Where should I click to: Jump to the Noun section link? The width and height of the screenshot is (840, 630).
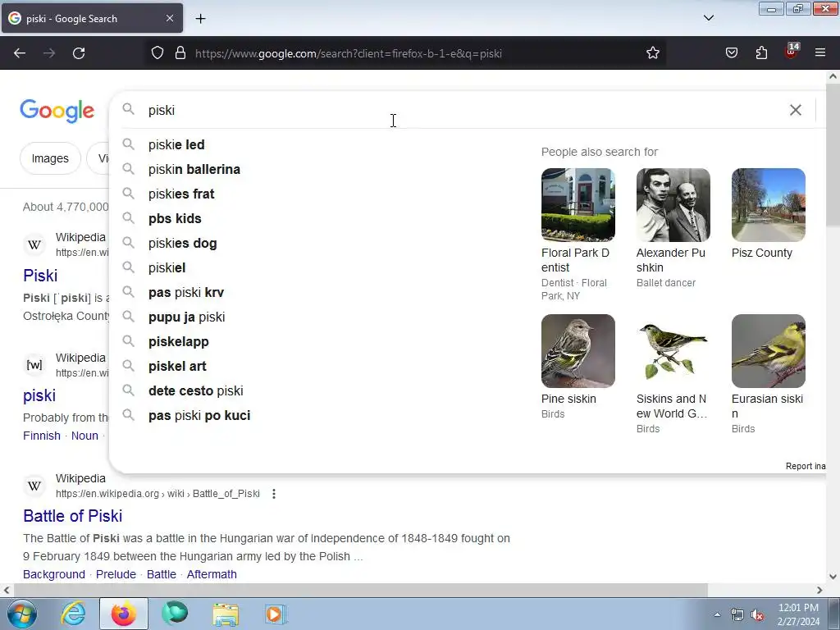click(84, 436)
